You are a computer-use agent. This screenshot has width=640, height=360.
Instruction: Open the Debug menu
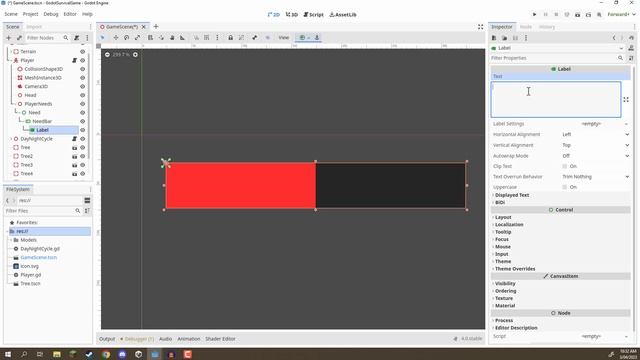coord(51,14)
